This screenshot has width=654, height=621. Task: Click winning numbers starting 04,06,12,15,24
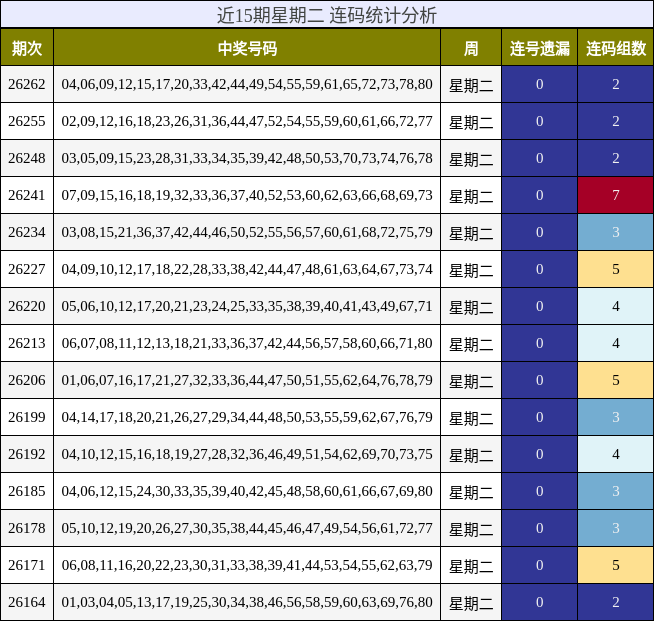pos(247,491)
